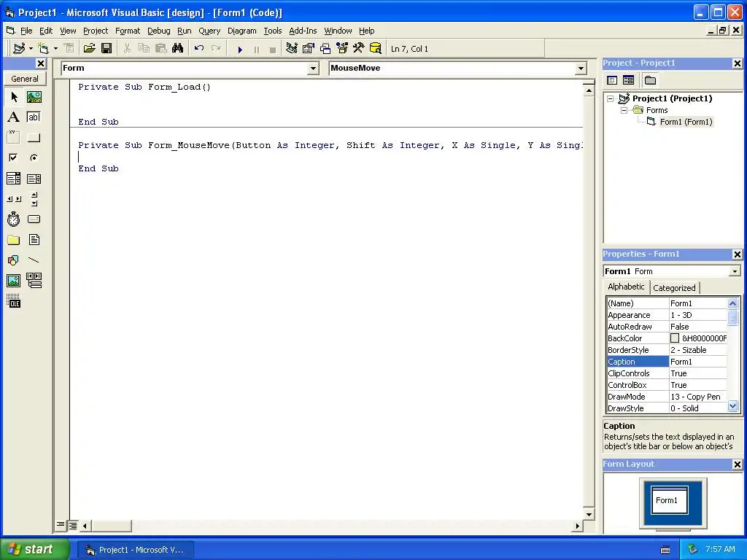Switch to the Alphabetic properties tab
The height and width of the screenshot is (560, 747).
click(626, 287)
